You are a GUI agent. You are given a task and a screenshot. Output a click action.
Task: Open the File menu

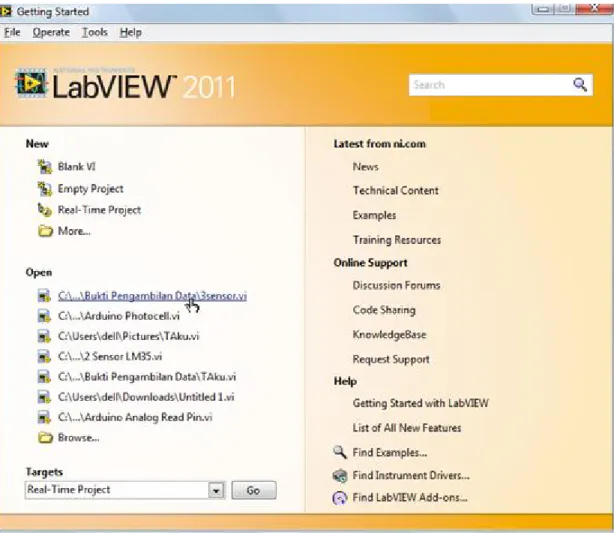tap(12, 32)
